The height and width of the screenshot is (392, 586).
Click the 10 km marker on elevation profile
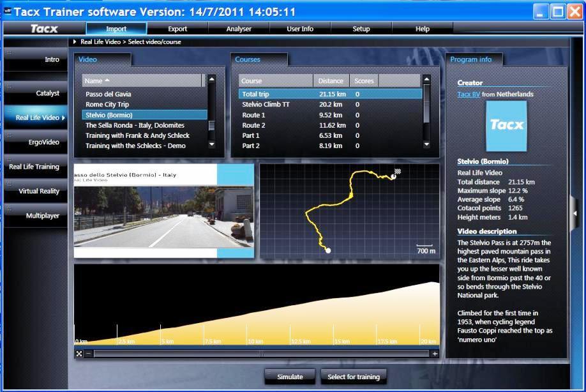[x=255, y=342]
